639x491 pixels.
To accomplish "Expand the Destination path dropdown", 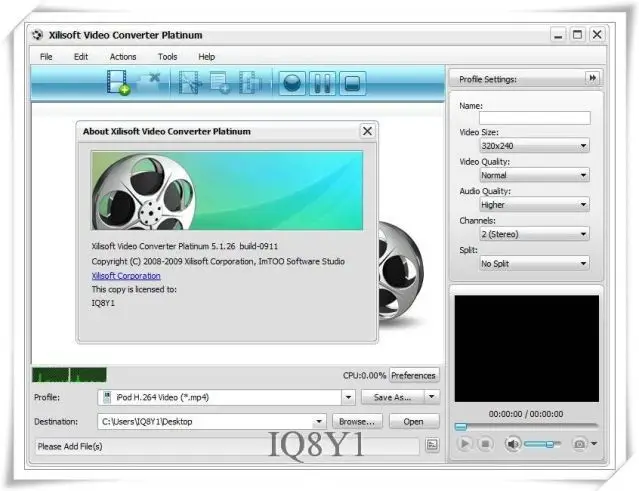I will [x=319, y=421].
